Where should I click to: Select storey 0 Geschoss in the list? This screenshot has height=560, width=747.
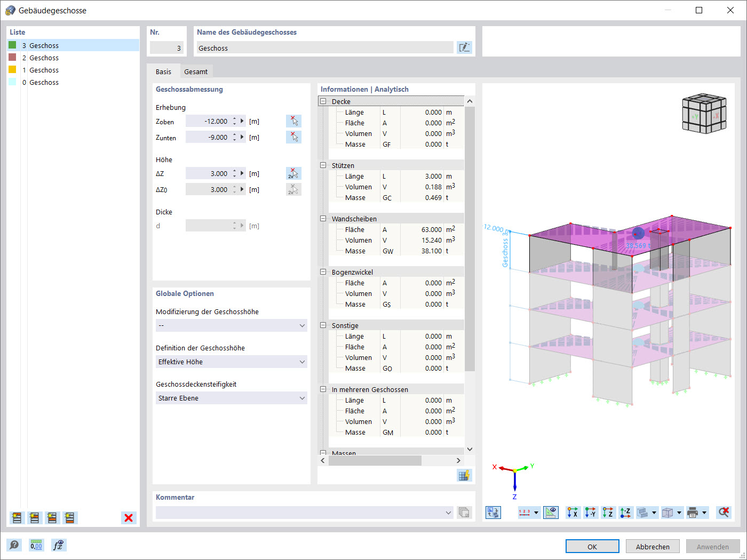(73, 82)
